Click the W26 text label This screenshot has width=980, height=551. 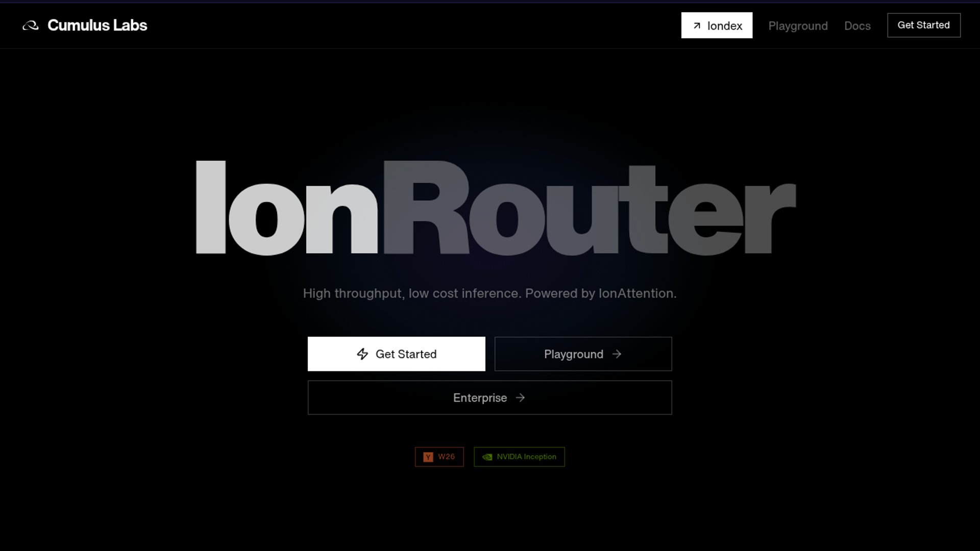point(446,457)
